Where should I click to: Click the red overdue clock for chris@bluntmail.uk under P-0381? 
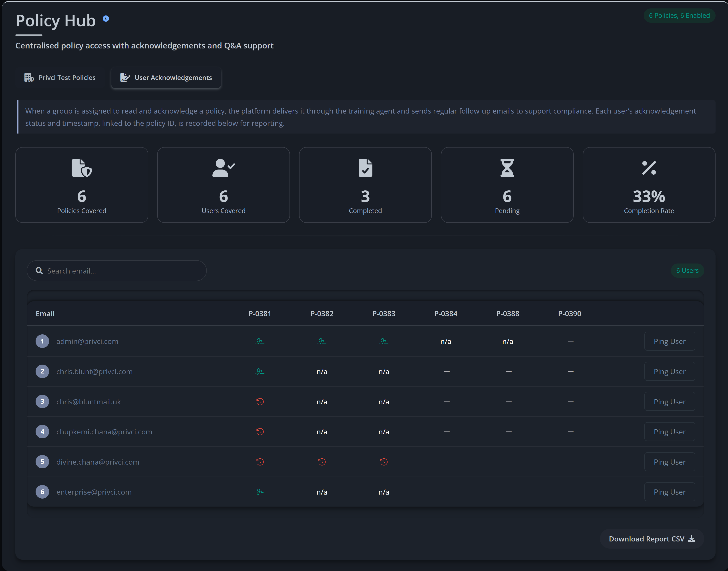[x=260, y=401]
